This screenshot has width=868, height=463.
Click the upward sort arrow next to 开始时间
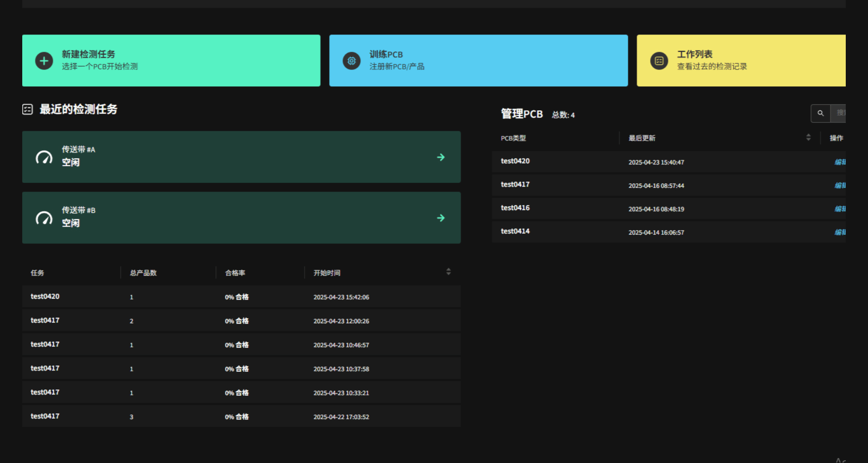point(449,269)
